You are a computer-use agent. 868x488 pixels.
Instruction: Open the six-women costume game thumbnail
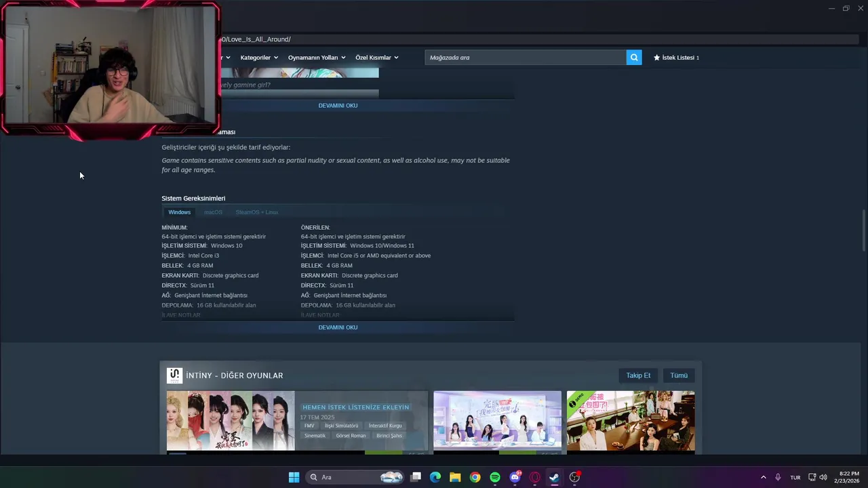(x=231, y=421)
